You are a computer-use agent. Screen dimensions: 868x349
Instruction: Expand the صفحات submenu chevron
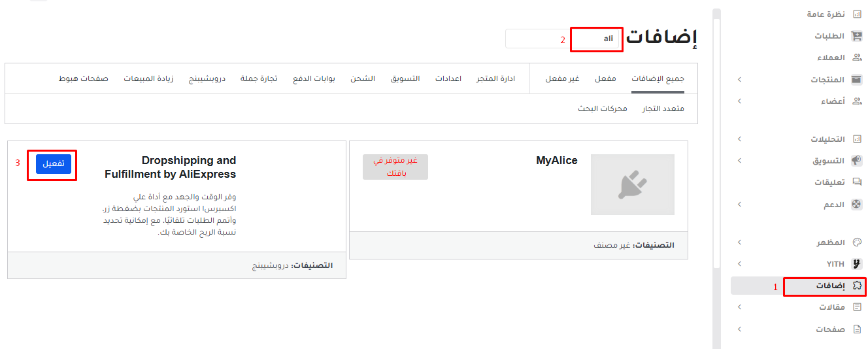click(739, 329)
